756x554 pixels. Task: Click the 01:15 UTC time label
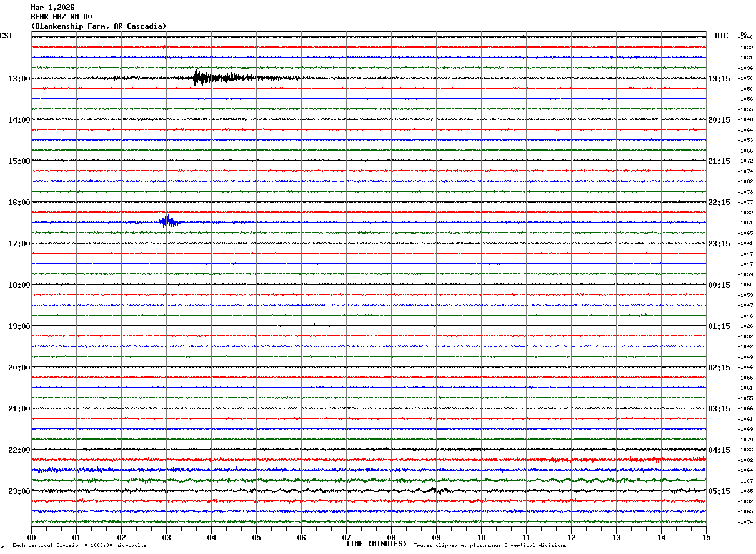pyautogui.click(x=719, y=326)
